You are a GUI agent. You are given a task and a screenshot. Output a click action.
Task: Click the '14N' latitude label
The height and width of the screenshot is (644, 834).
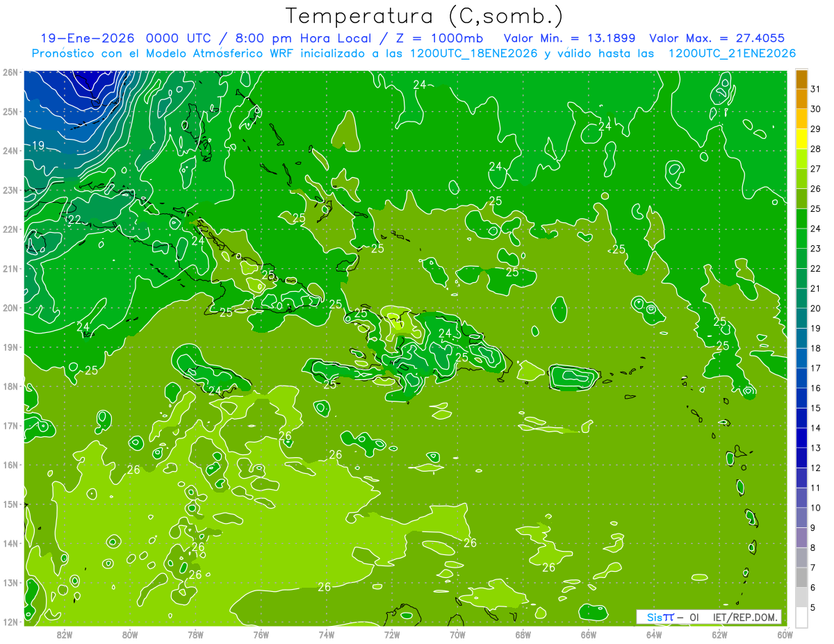tap(10, 543)
